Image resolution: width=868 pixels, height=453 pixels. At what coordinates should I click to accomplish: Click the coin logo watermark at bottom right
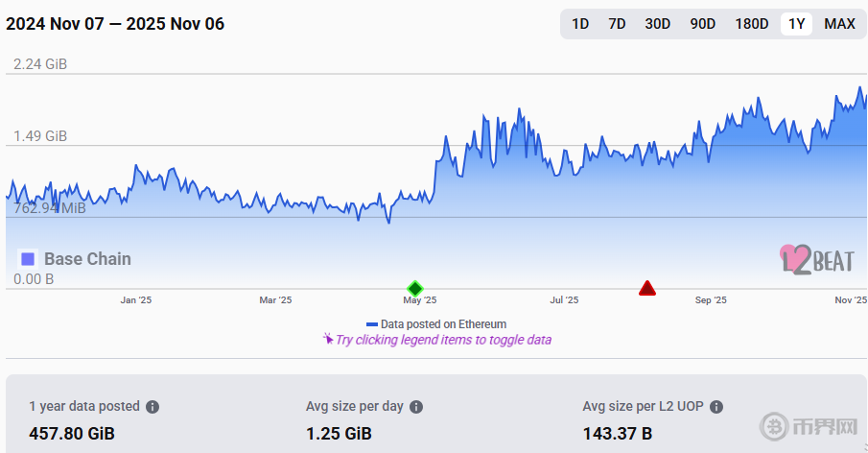[x=775, y=425]
